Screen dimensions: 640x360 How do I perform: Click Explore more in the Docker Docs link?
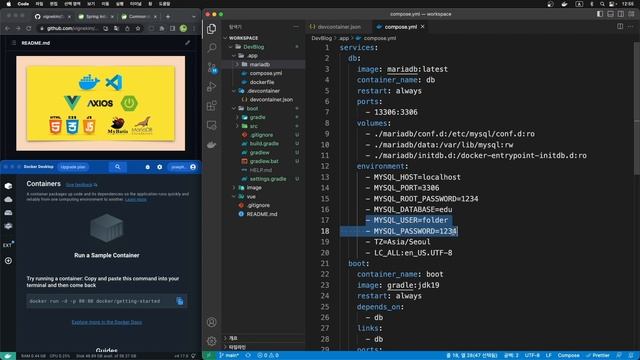tap(107, 322)
